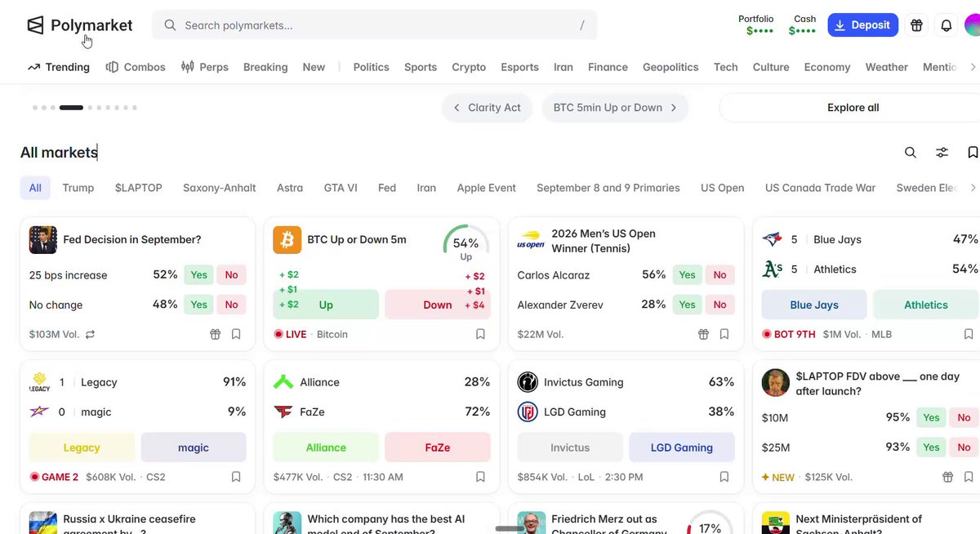Buy No on Carlos Alcaraz

click(719, 275)
